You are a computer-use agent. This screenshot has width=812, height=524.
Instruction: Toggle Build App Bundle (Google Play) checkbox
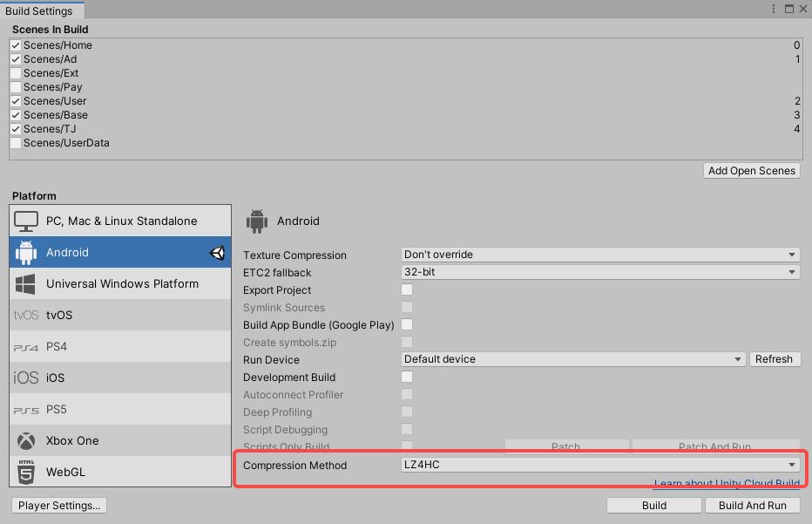(407, 324)
